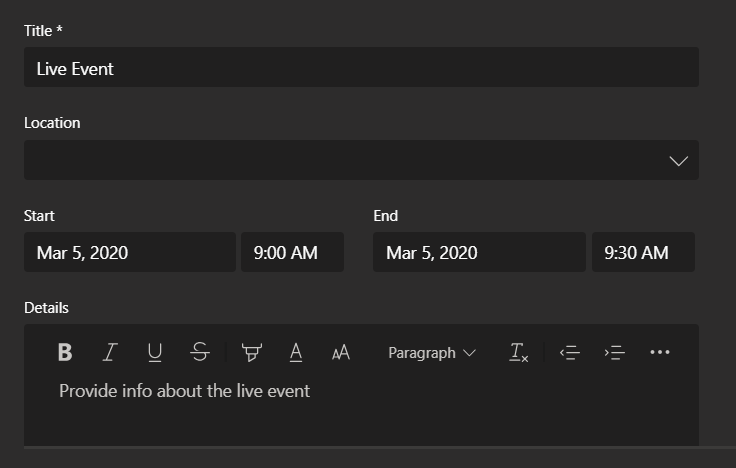Screen dimensions: 736x468
Task: Toggle bold formatting in Details toolbar
Action: click(65, 352)
